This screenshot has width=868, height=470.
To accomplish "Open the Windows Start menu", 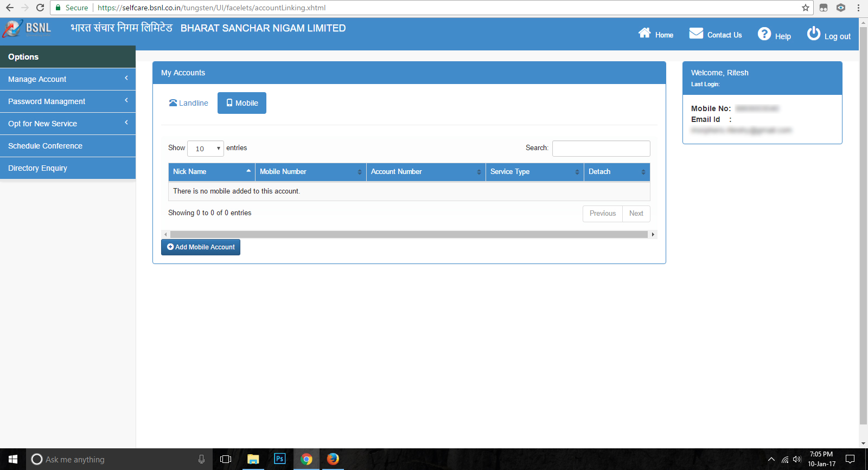I will (13, 459).
